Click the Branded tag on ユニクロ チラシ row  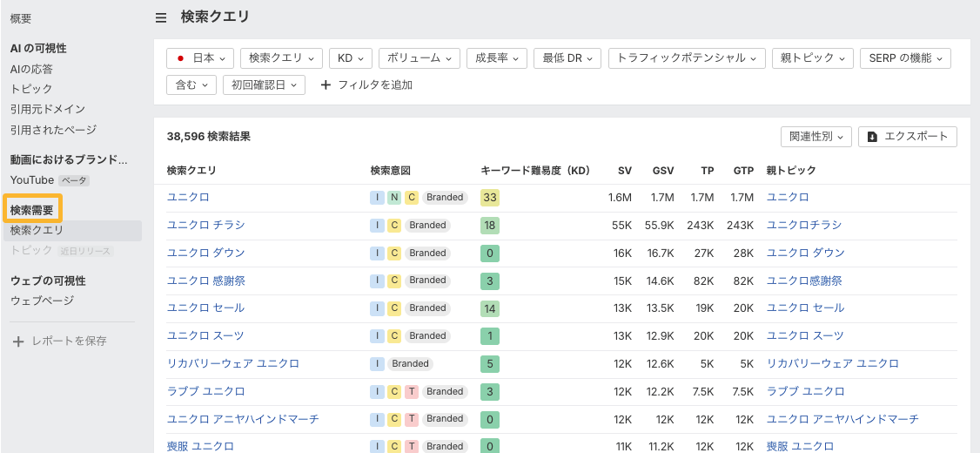point(427,226)
